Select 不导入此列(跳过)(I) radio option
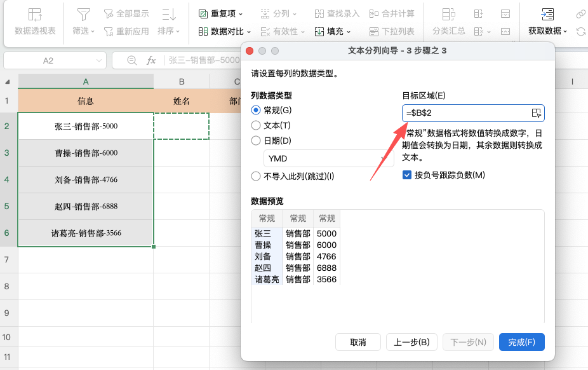 click(x=256, y=176)
